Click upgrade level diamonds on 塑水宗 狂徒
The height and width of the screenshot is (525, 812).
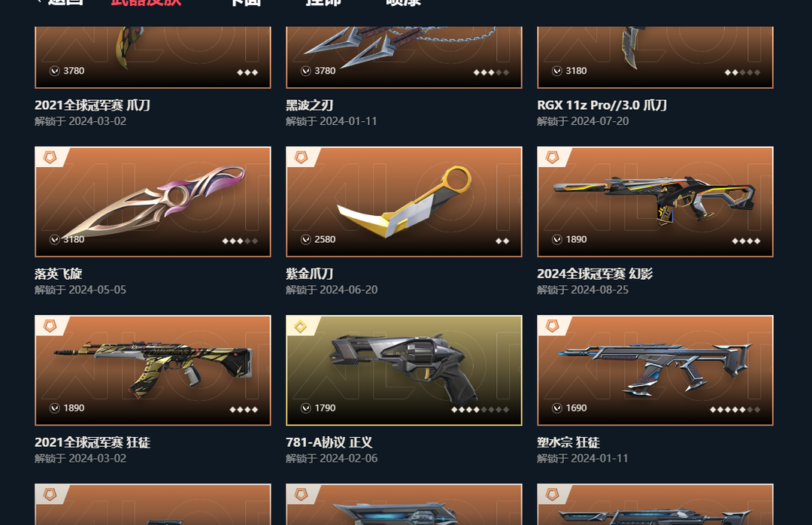click(735, 409)
